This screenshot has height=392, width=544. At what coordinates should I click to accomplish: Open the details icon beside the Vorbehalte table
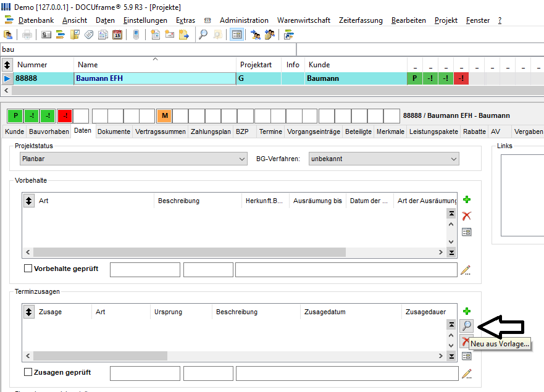point(467,232)
